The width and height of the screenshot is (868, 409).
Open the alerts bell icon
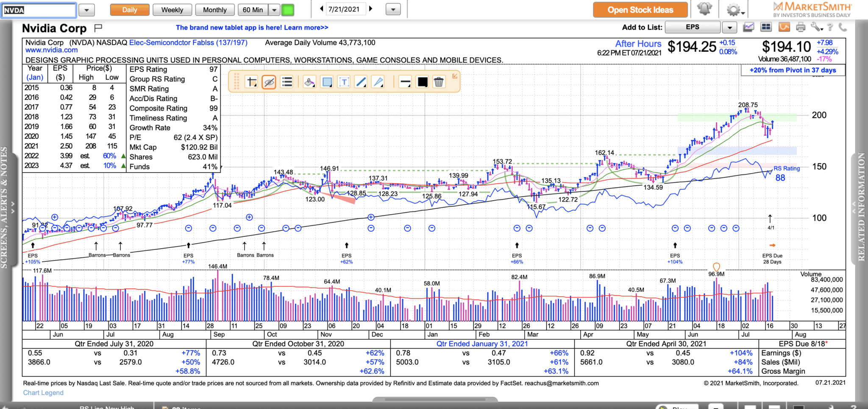tap(704, 9)
